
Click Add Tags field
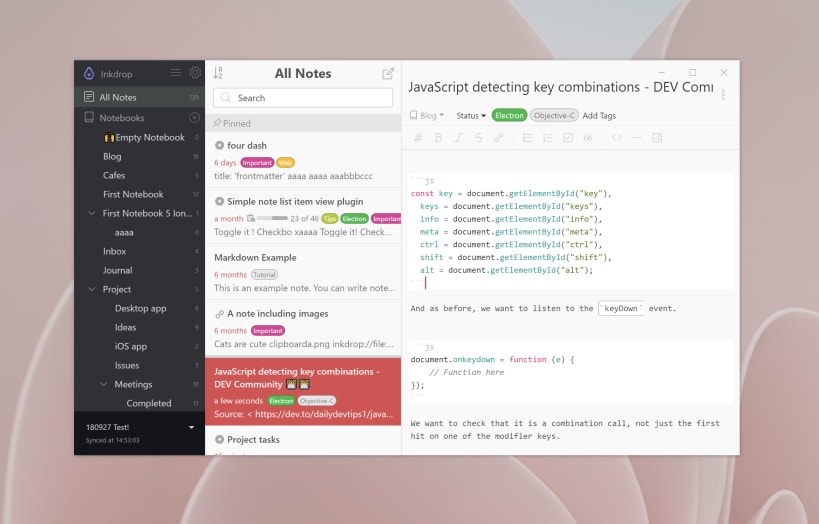[599, 115]
